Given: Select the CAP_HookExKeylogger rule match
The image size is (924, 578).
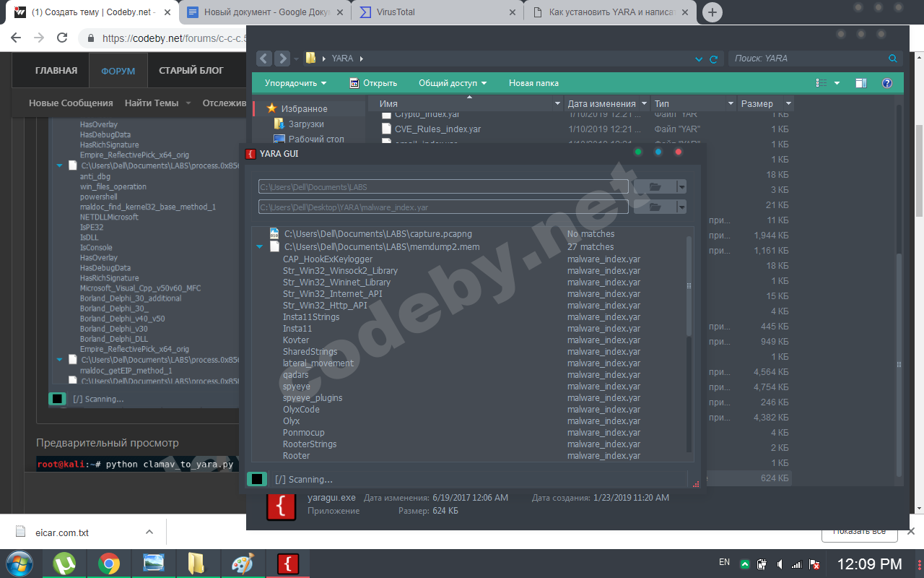Looking at the screenshot, I should [328, 259].
